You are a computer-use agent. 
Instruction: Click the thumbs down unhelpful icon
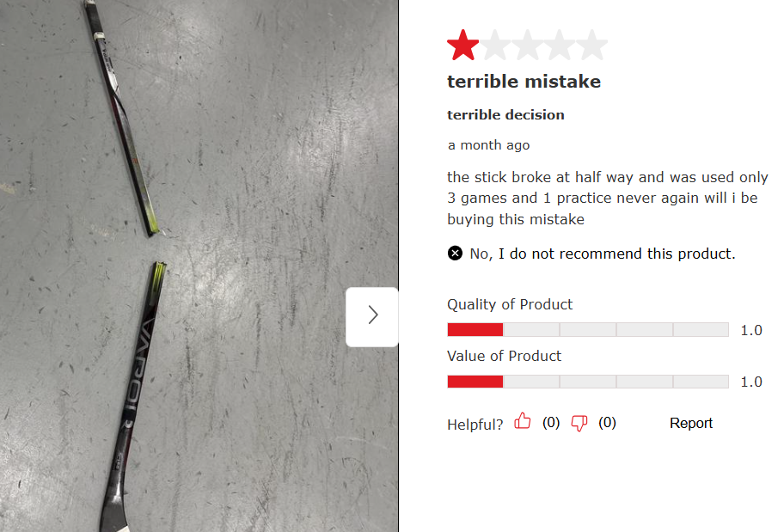(579, 424)
